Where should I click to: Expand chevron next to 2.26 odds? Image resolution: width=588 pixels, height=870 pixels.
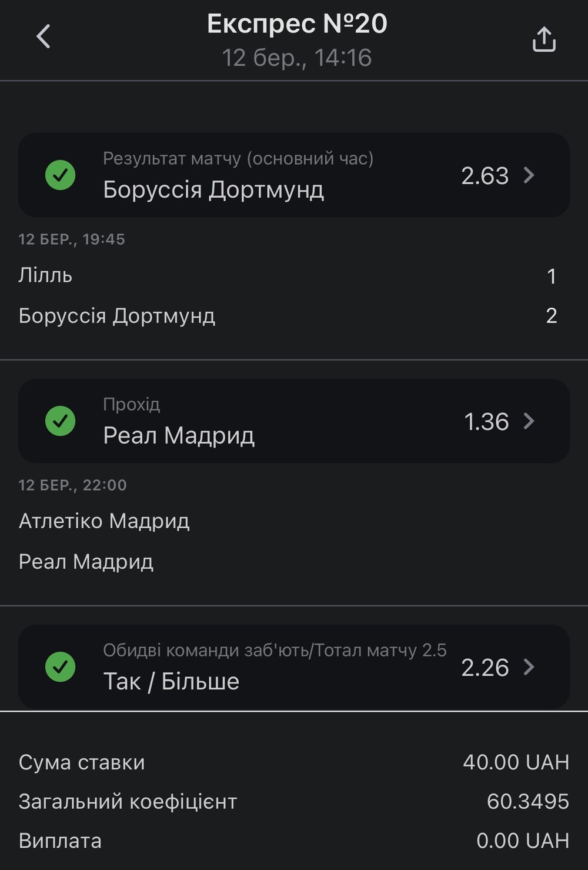[x=529, y=667]
